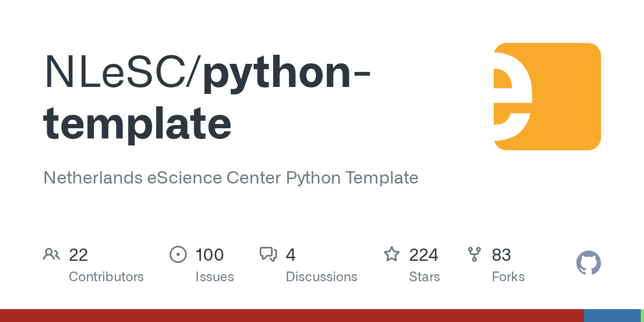Click the orange eScience Center logo
The height and width of the screenshot is (322, 644).
(x=547, y=97)
